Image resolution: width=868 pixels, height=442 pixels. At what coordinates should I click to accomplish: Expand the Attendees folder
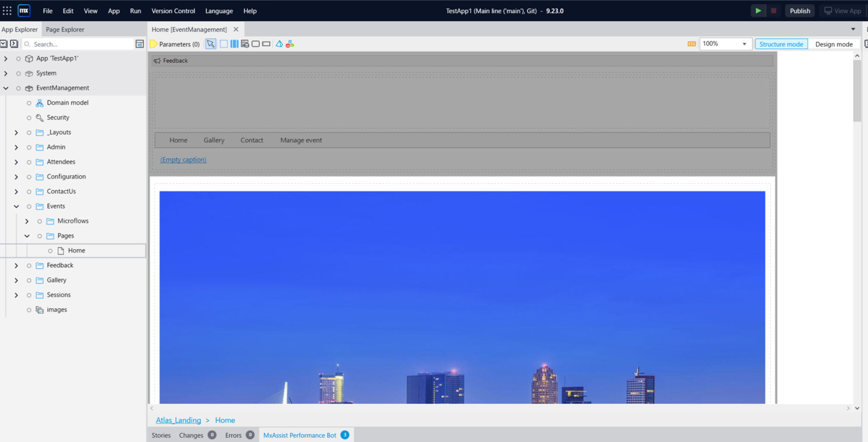coord(16,162)
